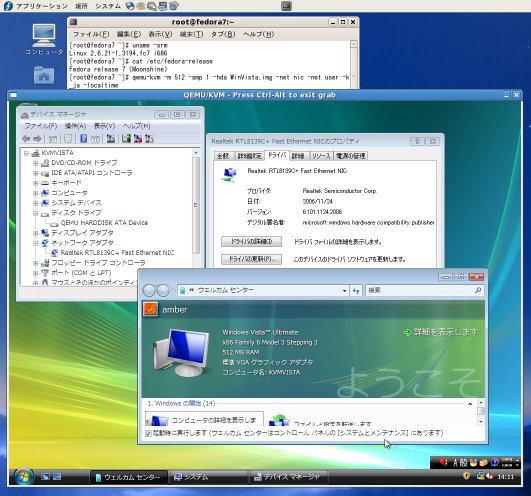This screenshot has width=531, height=496.
Task: Click the 14:11 taskbar clock
Action: pyautogui.click(x=505, y=477)
